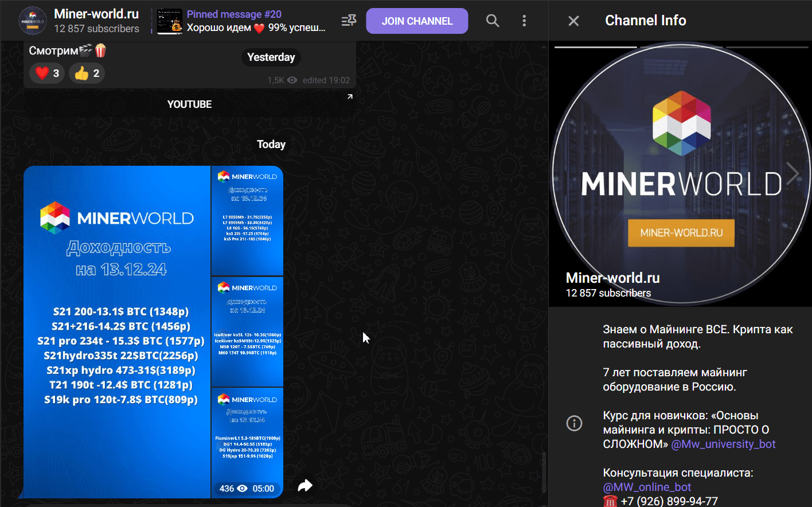The image size is (812, 507).
Task: Open the large S21 profitability image
Action: (x=117, y=332)
